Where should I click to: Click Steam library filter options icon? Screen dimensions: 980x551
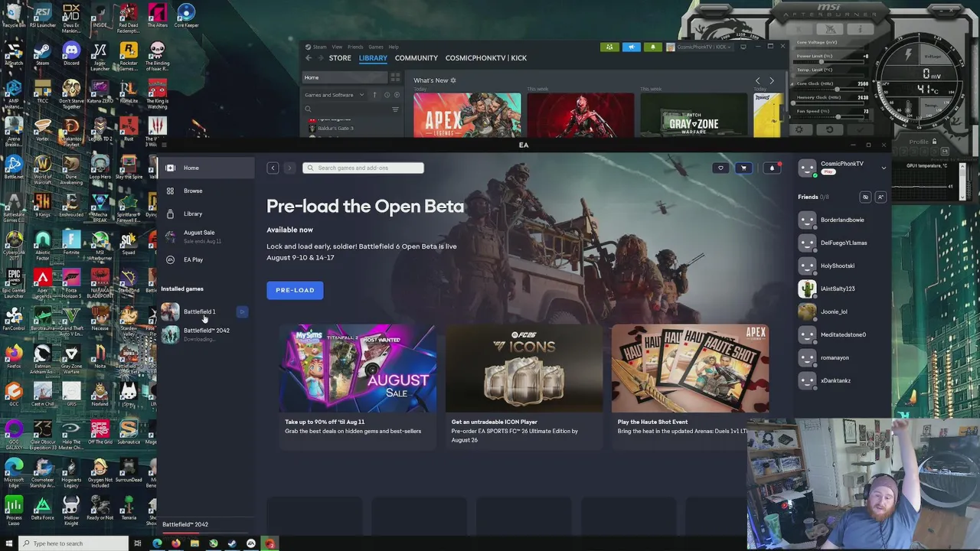pos(395,109)
